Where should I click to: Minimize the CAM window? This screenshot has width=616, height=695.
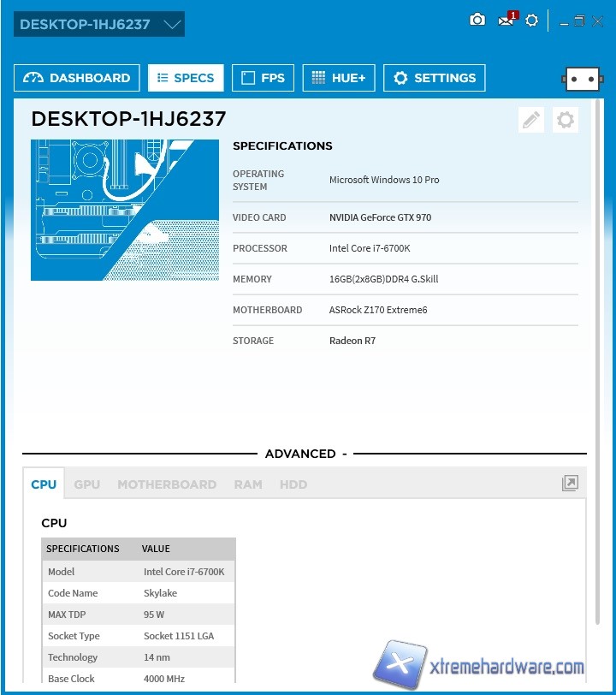point(563,22)
